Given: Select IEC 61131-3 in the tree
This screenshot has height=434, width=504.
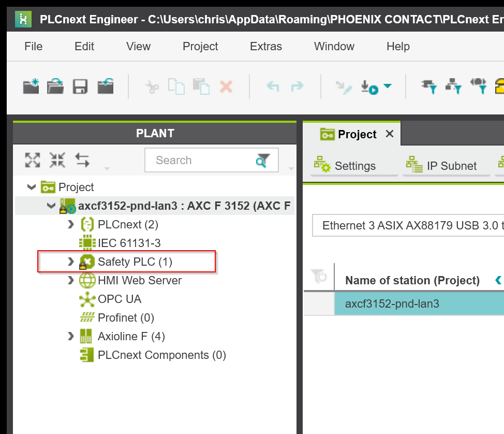Looking at the screenshot, I should [129, 243].
